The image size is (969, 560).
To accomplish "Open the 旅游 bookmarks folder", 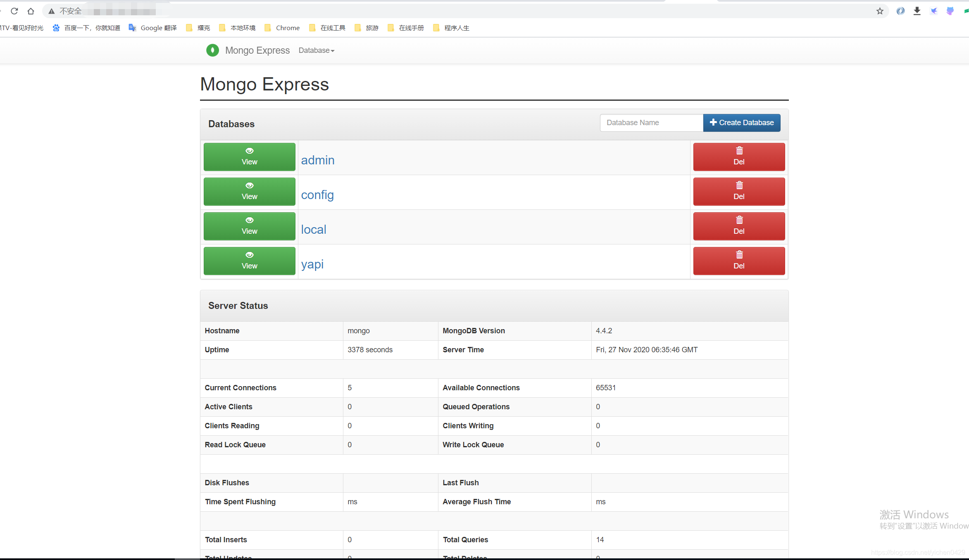I will point(367,28).
